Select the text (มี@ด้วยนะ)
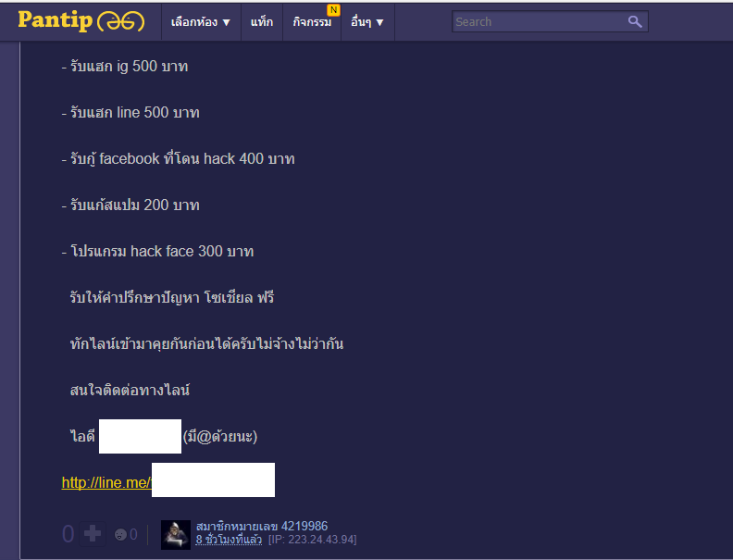The height and width of the screenshot is (560, 733). (220, 437)
